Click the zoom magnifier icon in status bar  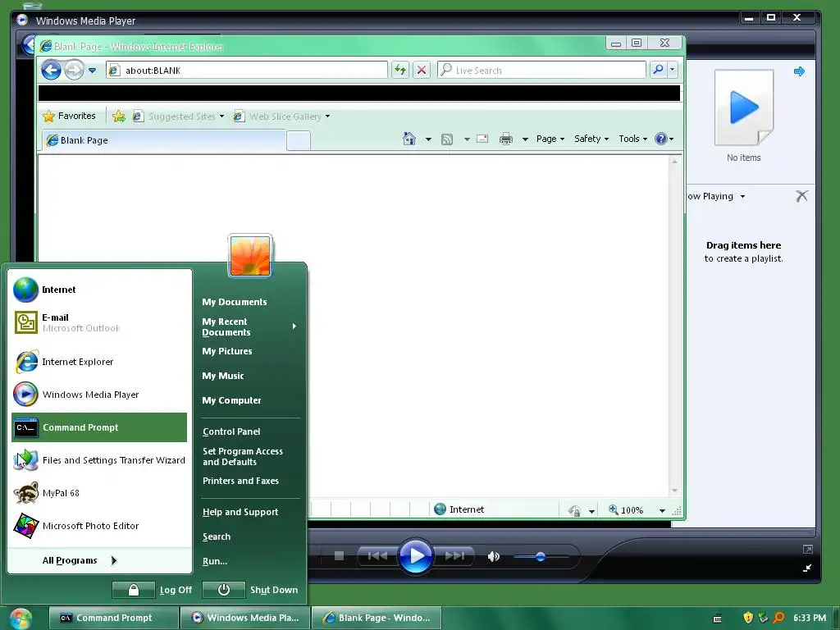coord(614,509)
